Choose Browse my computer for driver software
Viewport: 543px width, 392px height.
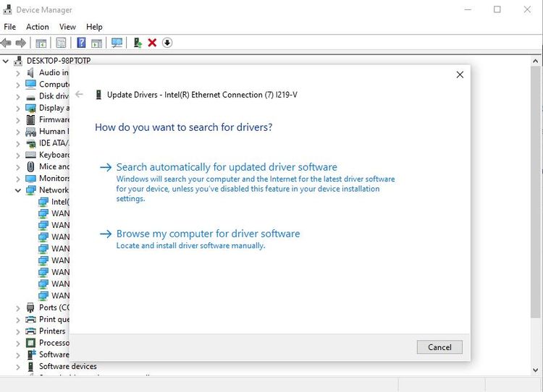tap(208, 234)
